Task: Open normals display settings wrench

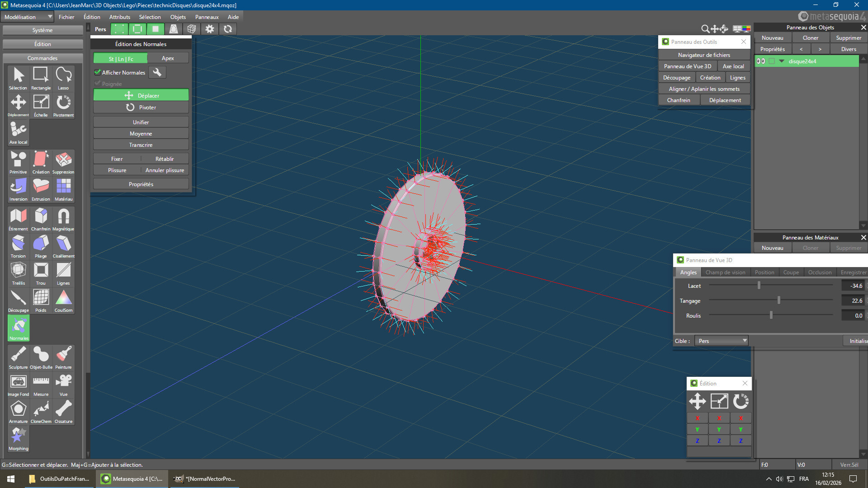Action: (x=157, y=72)
